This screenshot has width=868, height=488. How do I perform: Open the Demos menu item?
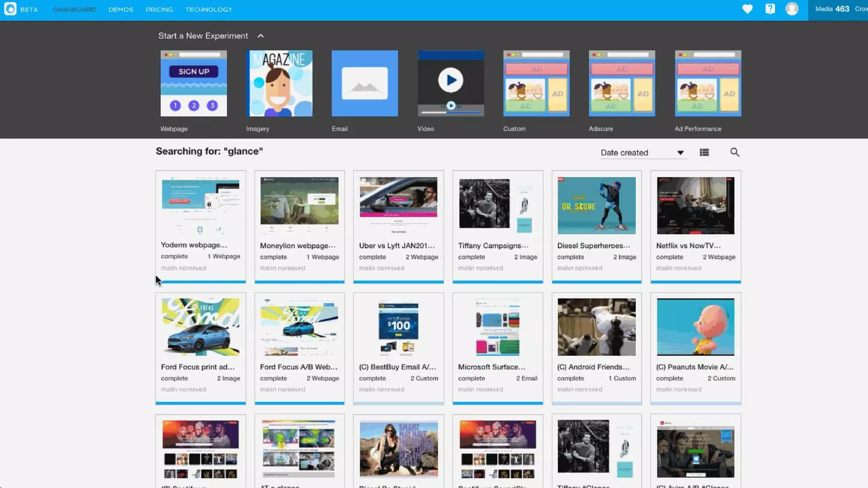pos(121,9)
